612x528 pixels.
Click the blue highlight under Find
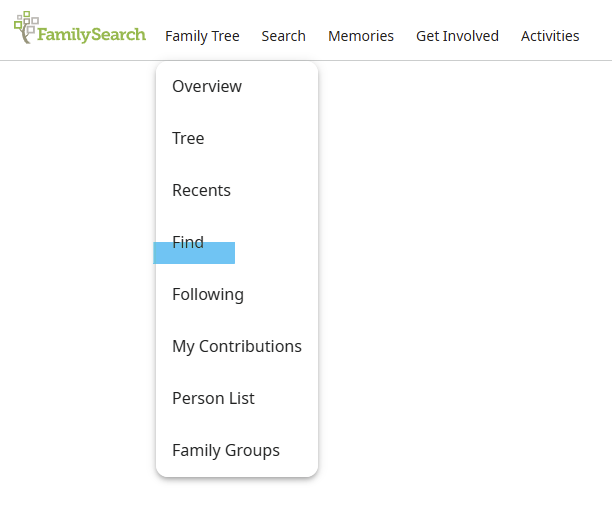point(194,253)
